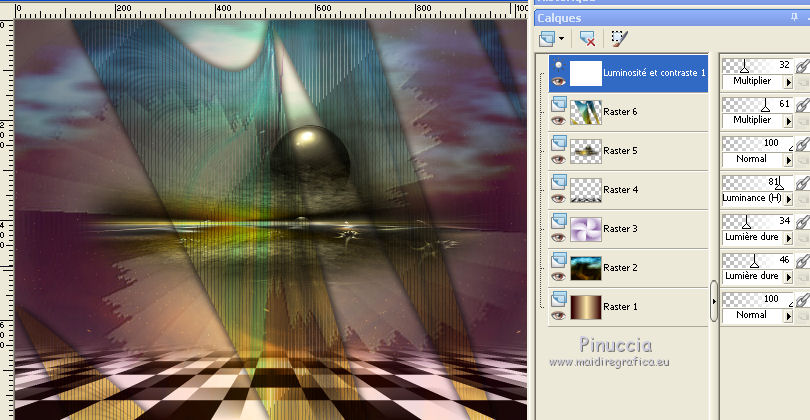Click the Raster 5 layer thumbnail

pyautogui.click(x=586, y=151)
